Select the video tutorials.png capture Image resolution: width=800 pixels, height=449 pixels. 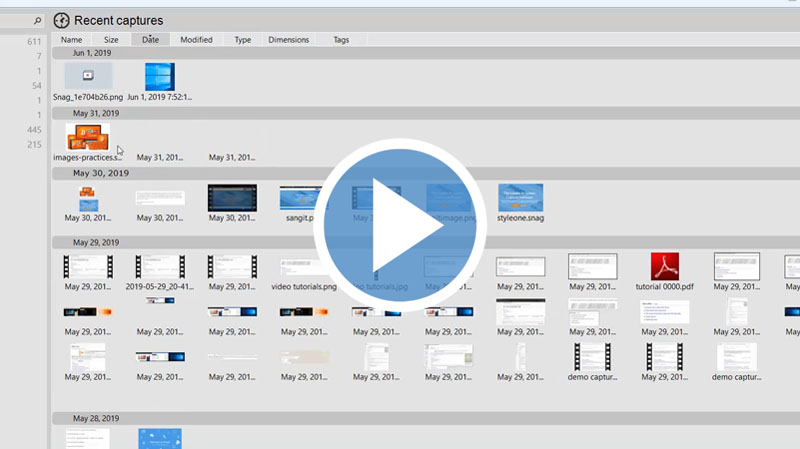304,266
